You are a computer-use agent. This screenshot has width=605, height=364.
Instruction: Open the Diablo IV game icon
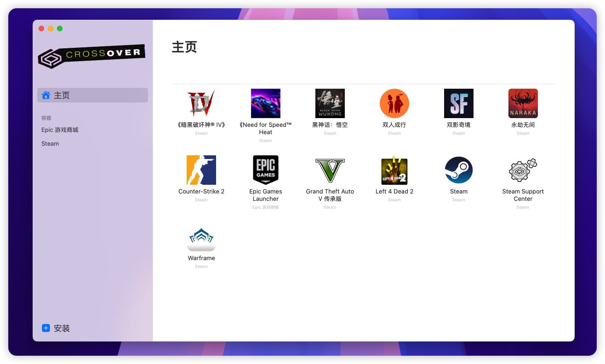coord(201,103)
